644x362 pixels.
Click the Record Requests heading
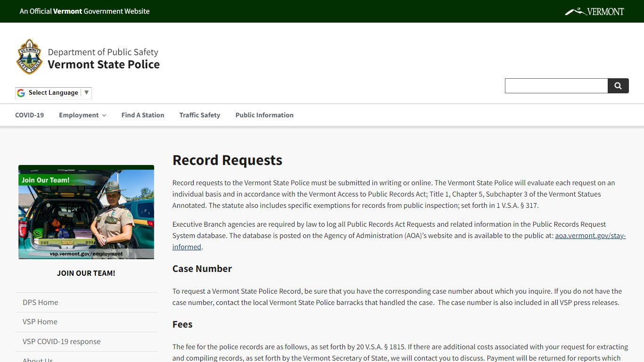click(227, 160)
